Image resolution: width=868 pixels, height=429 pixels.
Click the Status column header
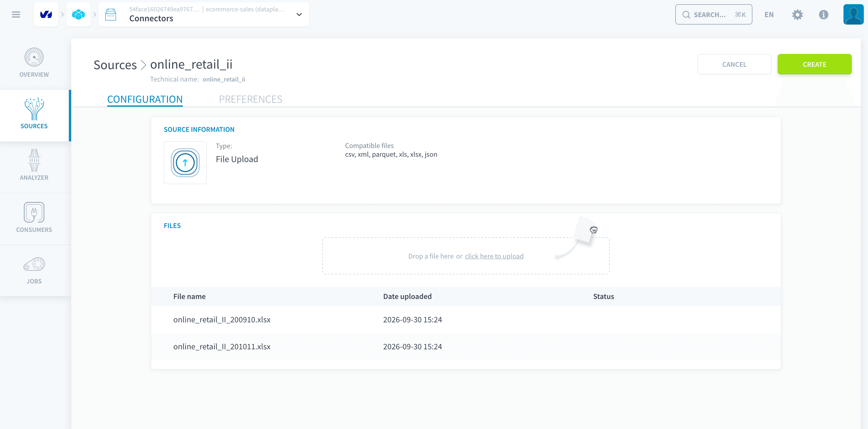(603, 297)
